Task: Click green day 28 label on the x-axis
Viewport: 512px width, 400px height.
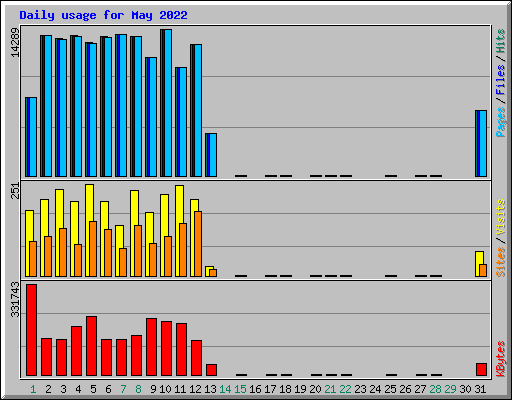Action: [435, 389]
